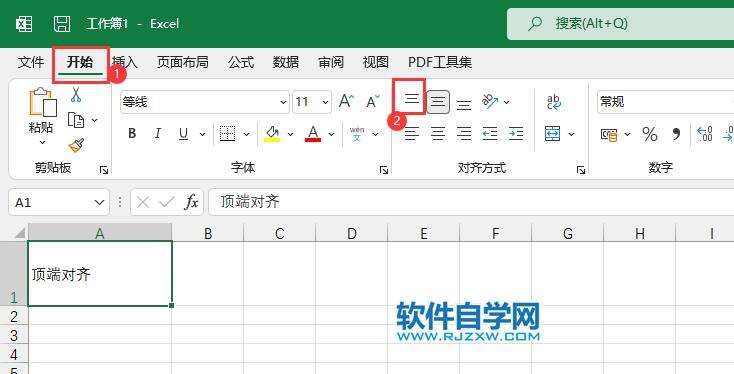734x374 pixels.
Task: Click the Save icon in title bar
Action: click(x=62, y=23)
